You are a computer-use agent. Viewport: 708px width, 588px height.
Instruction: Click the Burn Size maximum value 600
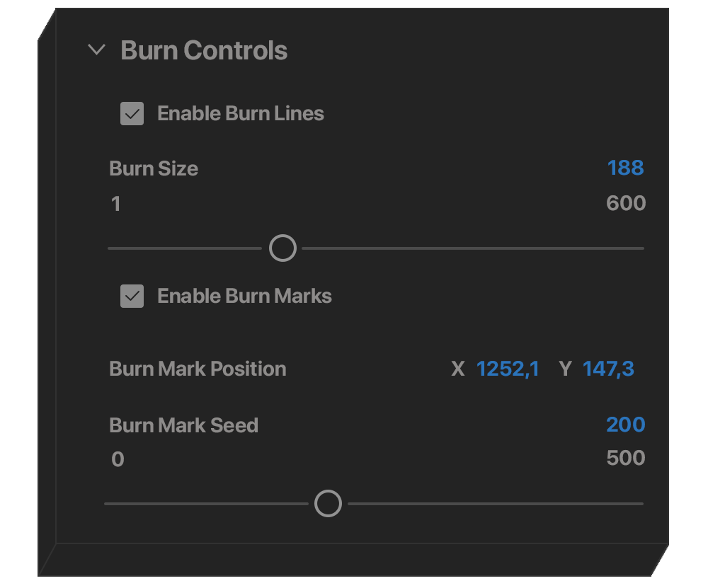coord(626,204)
